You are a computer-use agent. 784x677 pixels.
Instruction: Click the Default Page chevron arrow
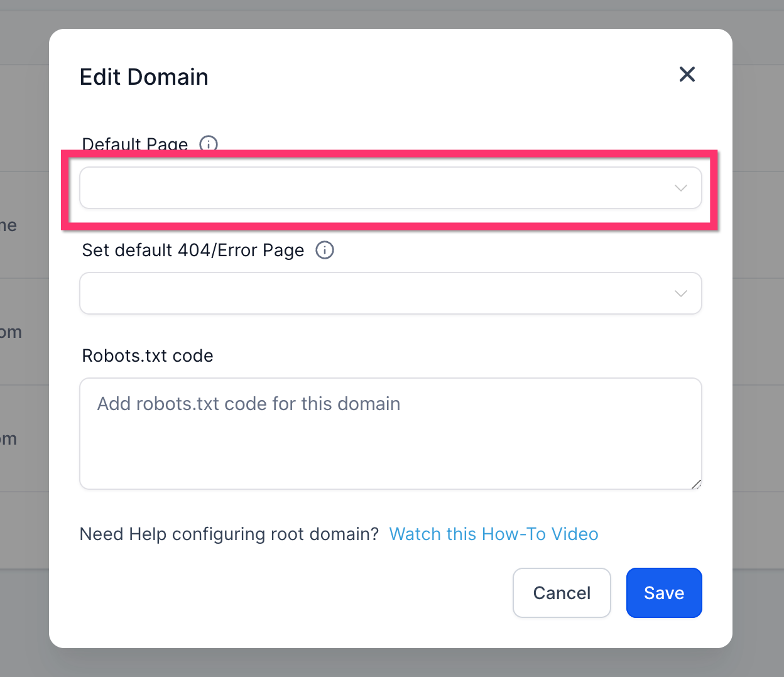(680, 188)
